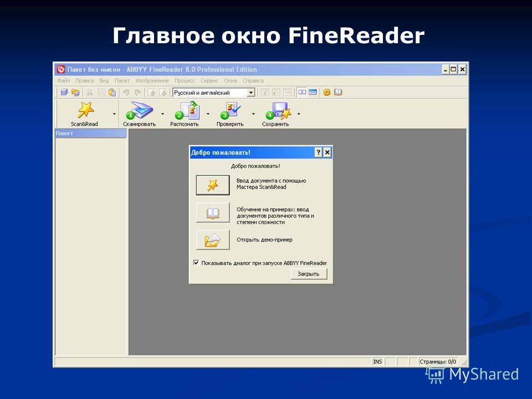Expand the arrow next to Сканировать

click(x=162, y=114)
